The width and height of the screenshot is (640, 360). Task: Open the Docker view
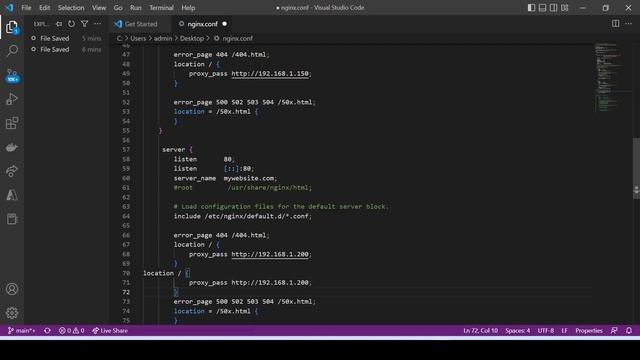(12, 147)
